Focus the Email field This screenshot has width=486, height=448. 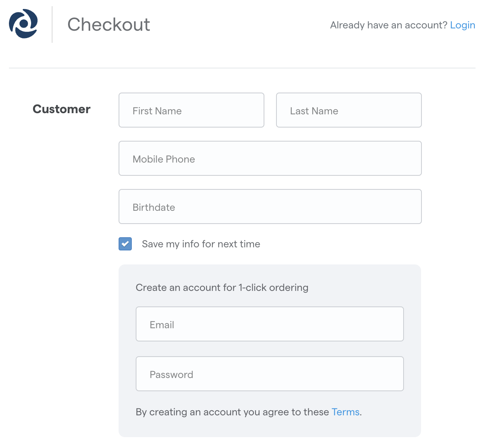(270, 324)
